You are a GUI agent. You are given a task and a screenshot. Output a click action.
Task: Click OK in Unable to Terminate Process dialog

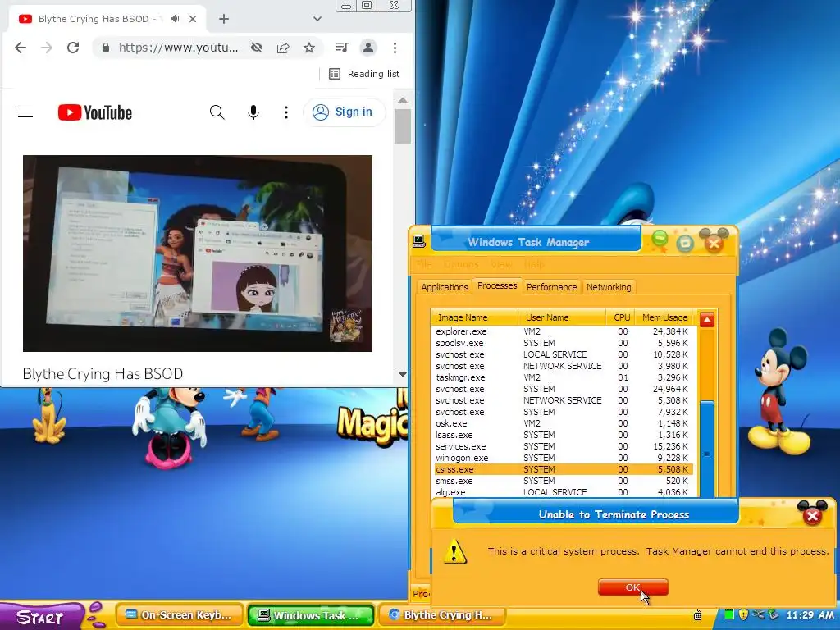(x=632, y=587)
